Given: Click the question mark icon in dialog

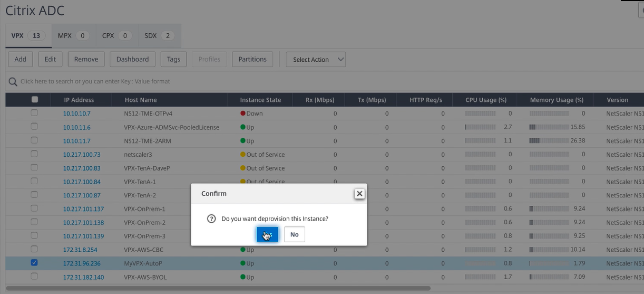Looking at the screenshot, I should pos(211,219).
